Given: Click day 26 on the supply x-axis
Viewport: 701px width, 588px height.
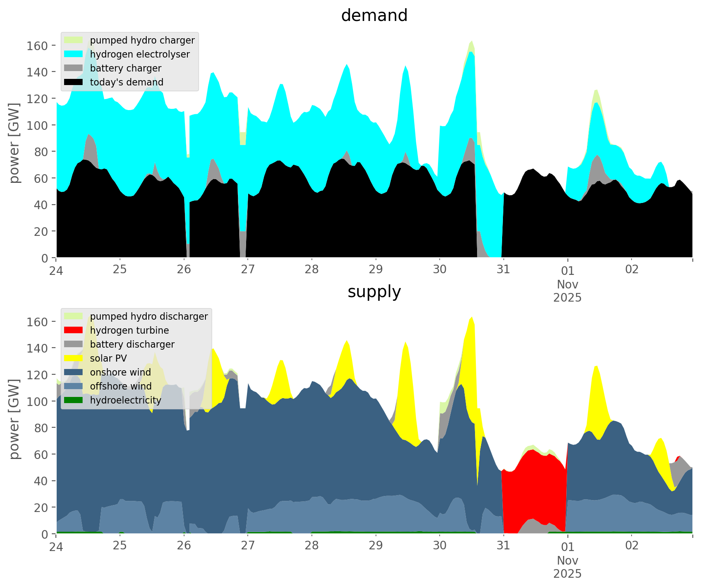Looking at the screenshot, I should [x=184, y=546].
